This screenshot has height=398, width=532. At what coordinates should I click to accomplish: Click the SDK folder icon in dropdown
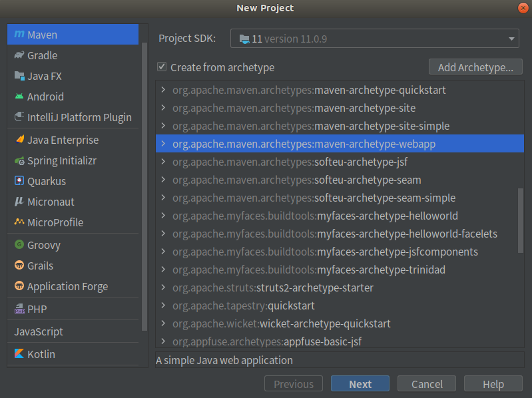point(244,39)
